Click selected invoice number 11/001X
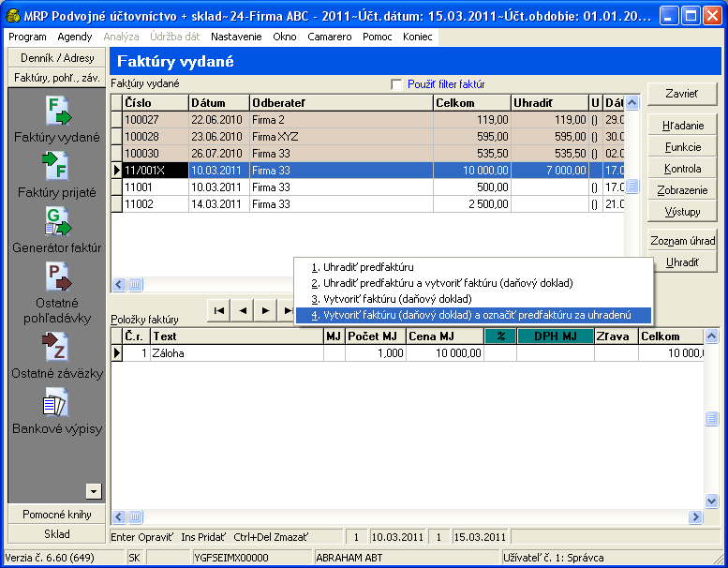 pyautogui.click(x=156, y=171)
